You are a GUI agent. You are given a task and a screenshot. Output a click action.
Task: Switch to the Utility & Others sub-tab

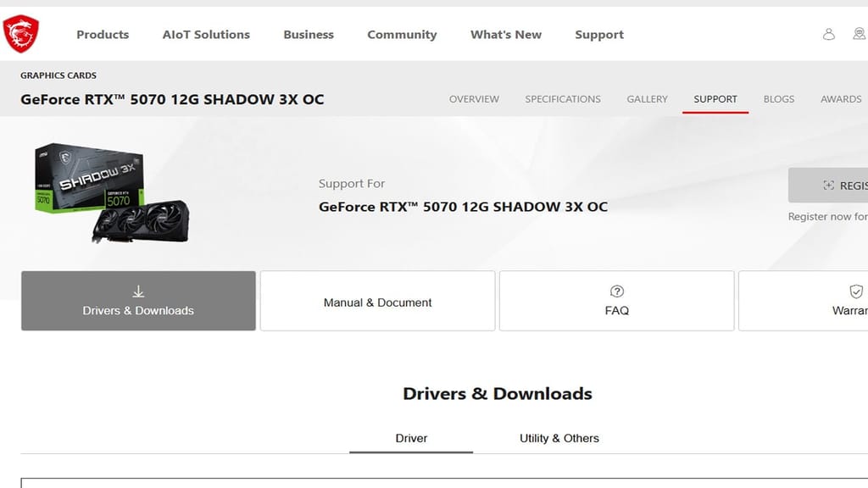click(559, 438)
